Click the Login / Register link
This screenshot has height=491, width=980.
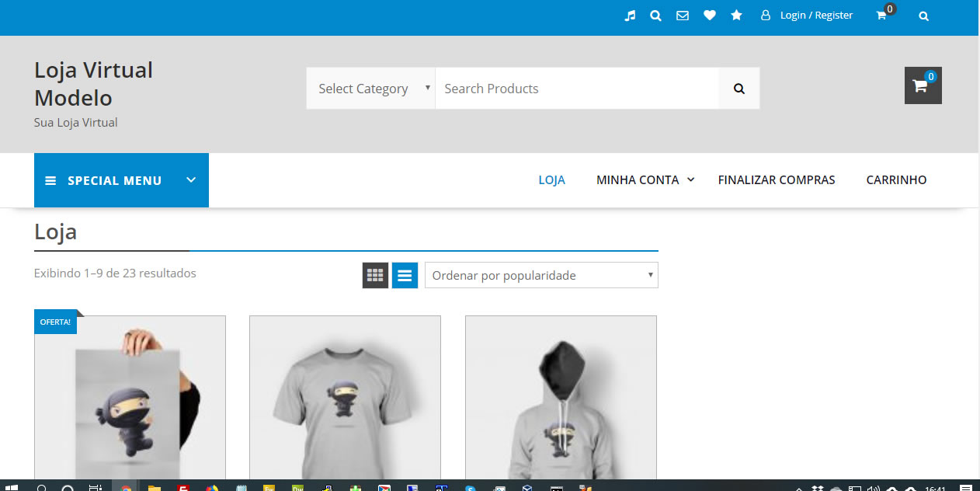[816, 16]
